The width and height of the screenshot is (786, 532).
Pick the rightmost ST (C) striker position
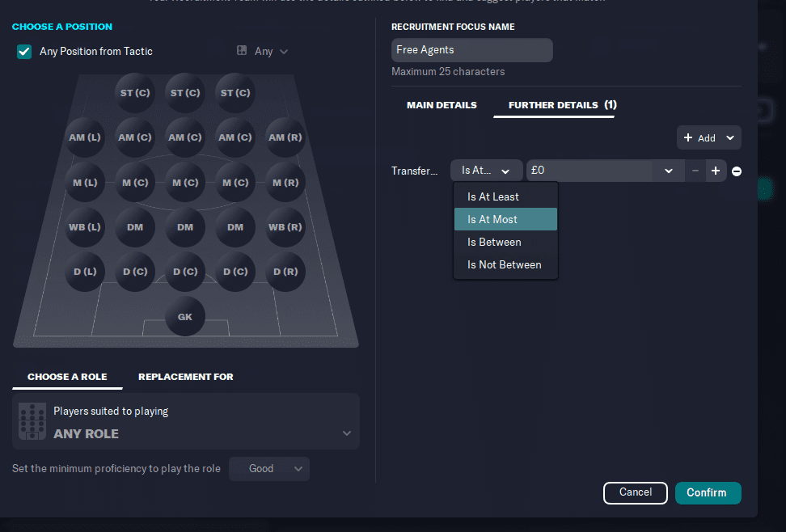235,93
